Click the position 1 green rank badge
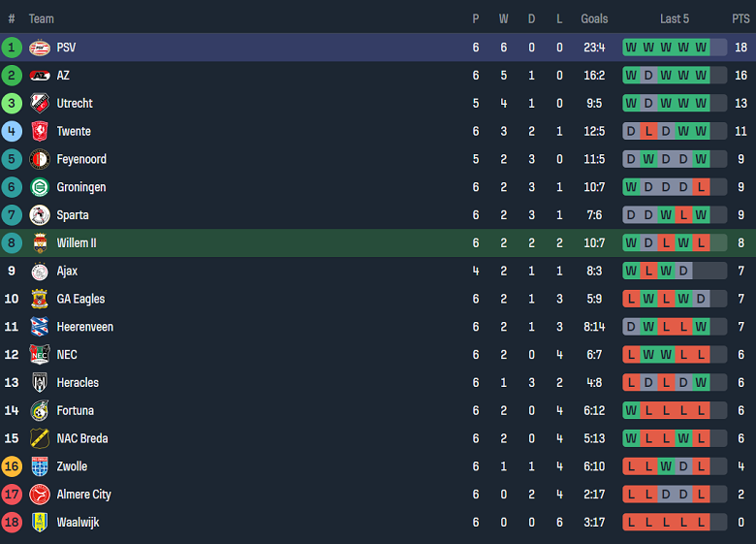The image size is (756, 544). 12,48
